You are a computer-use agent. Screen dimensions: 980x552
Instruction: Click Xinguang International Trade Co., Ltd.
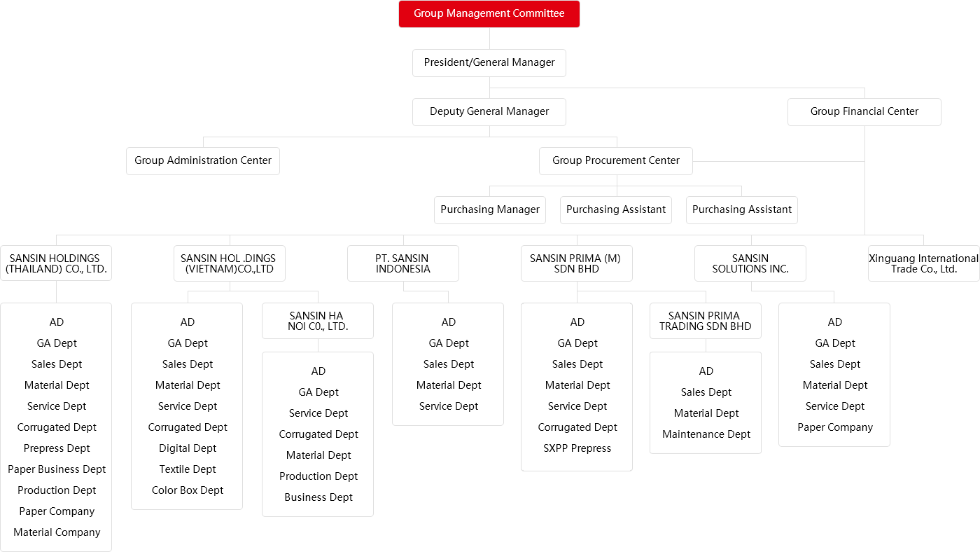(924, 263)
